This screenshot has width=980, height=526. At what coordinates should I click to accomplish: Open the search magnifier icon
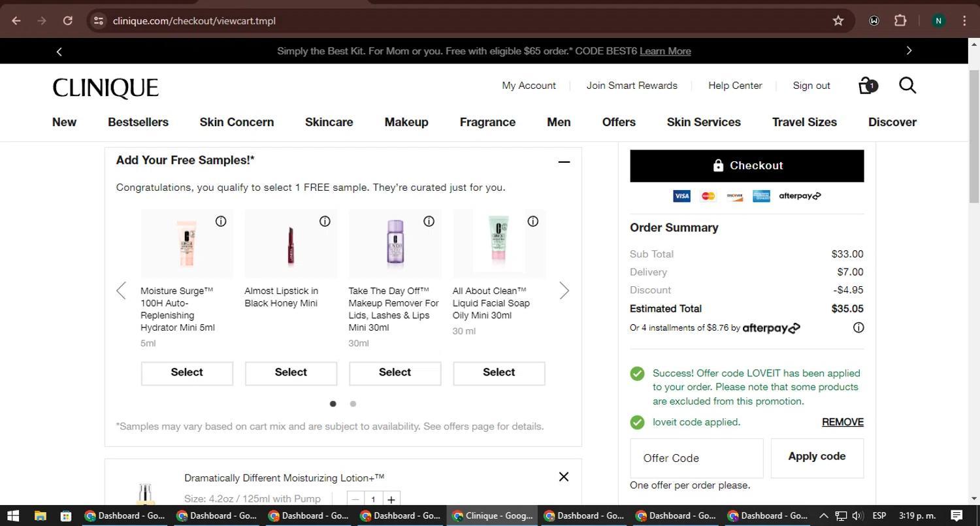pos(907,86)
